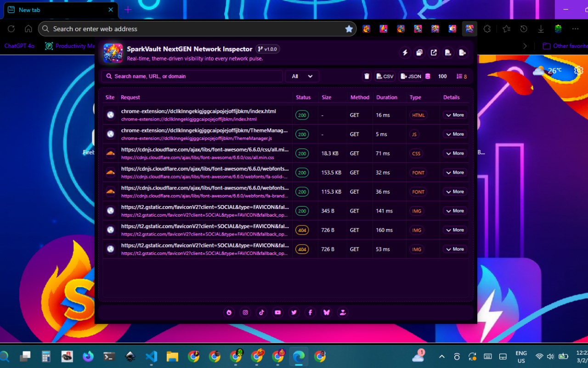588x368 pixels.
Task: Click the CSV file icon in header
Action: (x=448, y=53)
